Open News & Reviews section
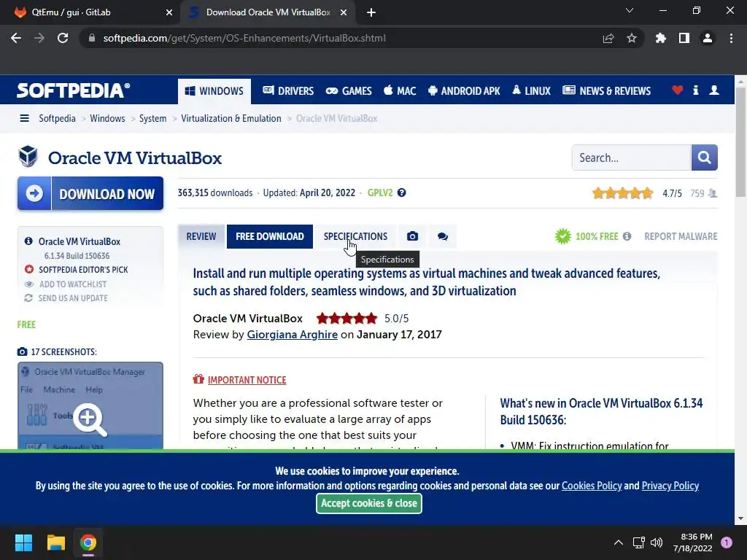747x560 pixels. pos(606,91)
